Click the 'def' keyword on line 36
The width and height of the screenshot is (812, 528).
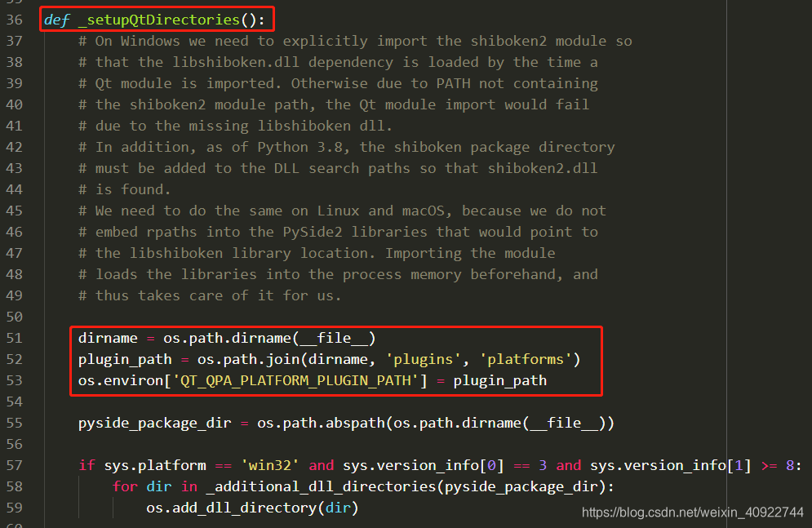56,20
